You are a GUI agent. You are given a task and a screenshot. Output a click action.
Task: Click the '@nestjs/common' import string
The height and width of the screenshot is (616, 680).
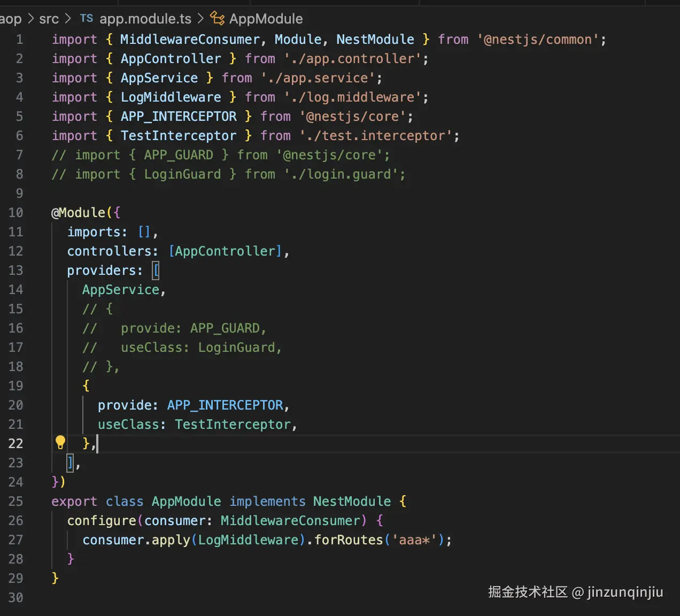[x=538, y=39]
